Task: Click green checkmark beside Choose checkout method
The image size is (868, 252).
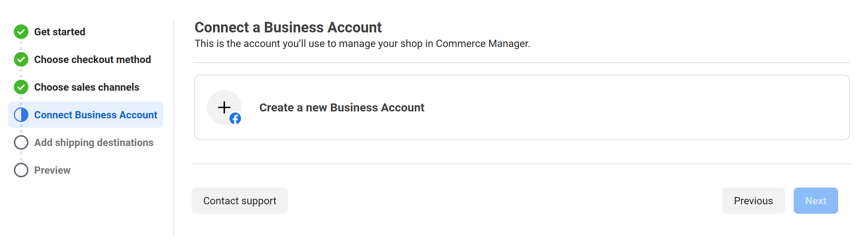Action: pyautogui.click(x=21, y=59)
